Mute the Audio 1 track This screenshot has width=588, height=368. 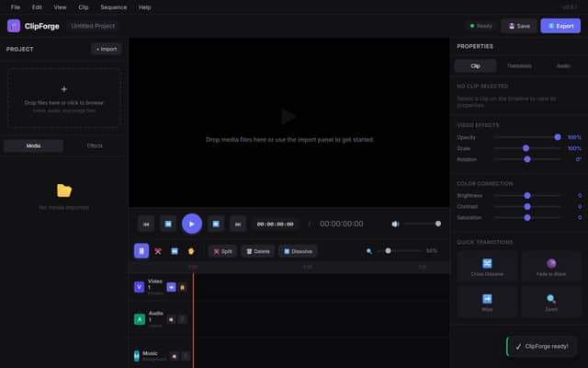tap(171, 319)
